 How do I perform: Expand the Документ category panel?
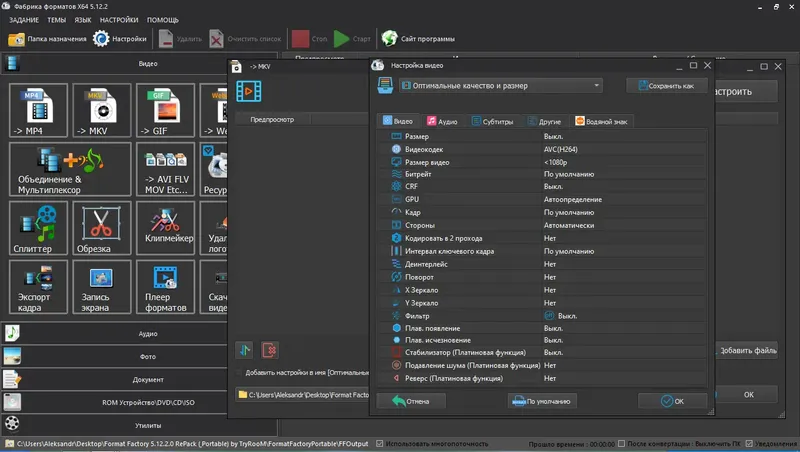tap(115, 379)
